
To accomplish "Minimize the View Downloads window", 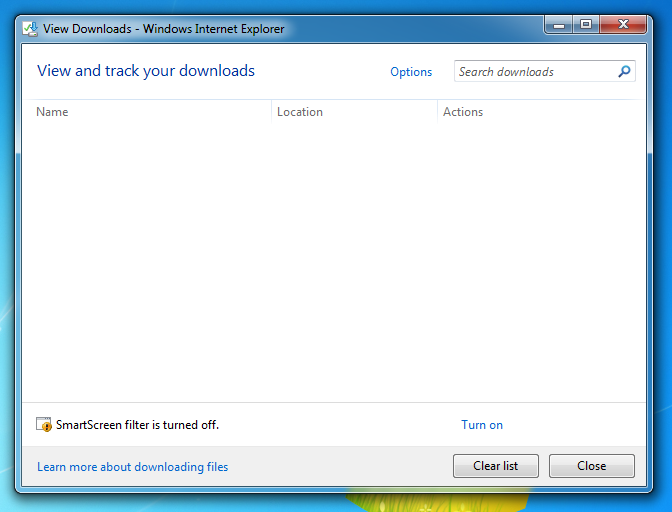I will (x=559, y=25).
